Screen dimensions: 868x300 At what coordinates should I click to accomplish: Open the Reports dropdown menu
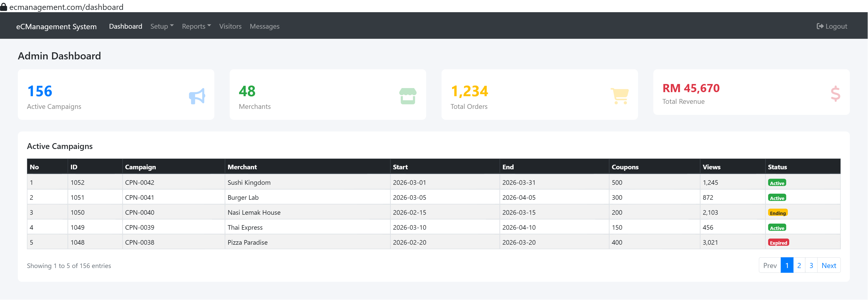[196, 26]
